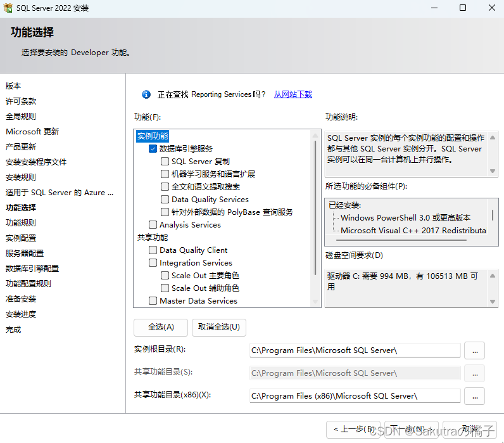Screen dimensions: 504x443
Task: Select 数据库引擎配置 in the sidebar
Action: coord(32,268)
